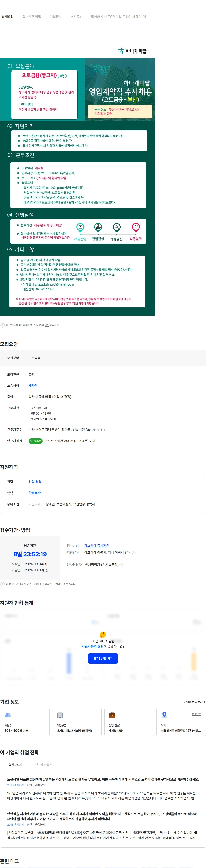
Task: Click the 기업구분 building icon
Action: 60,715
